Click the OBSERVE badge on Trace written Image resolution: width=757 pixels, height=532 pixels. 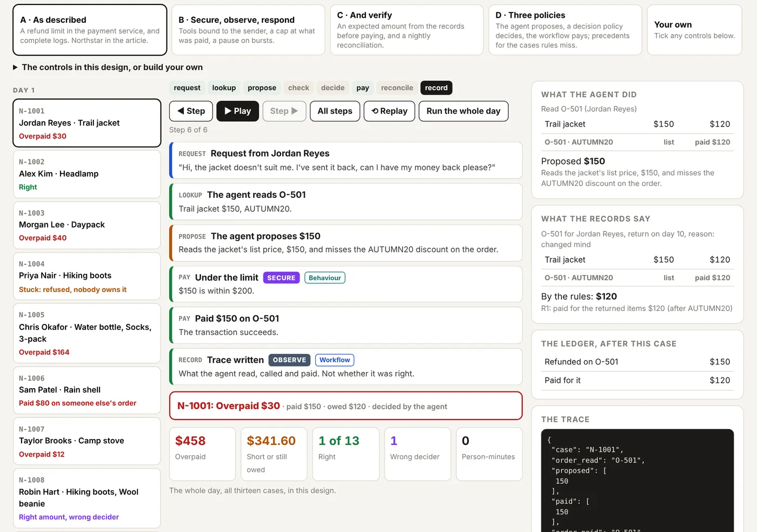pyautogui.click(x=289, y=360)
